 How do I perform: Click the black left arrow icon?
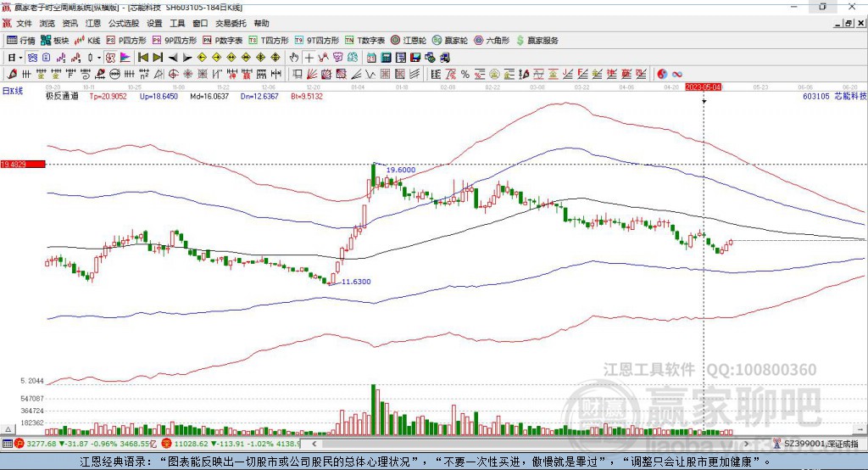[x=173, y=58]
